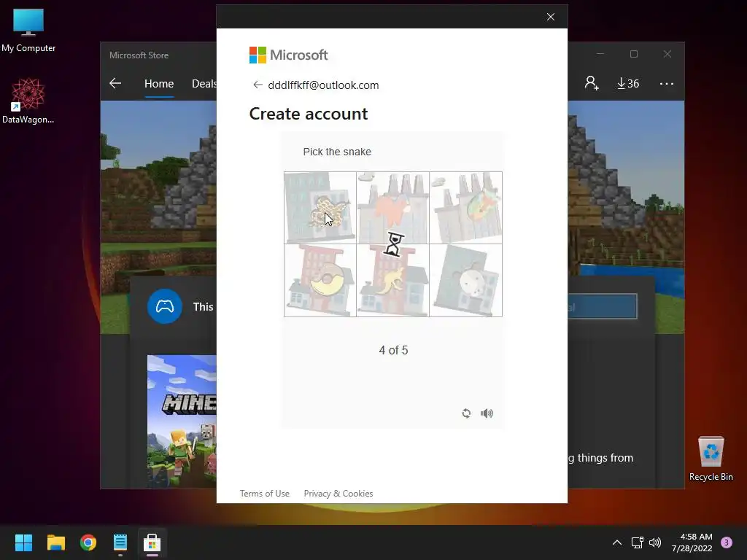Switch to the audio challenge speaker icon
747x560 pixels.
487,413
